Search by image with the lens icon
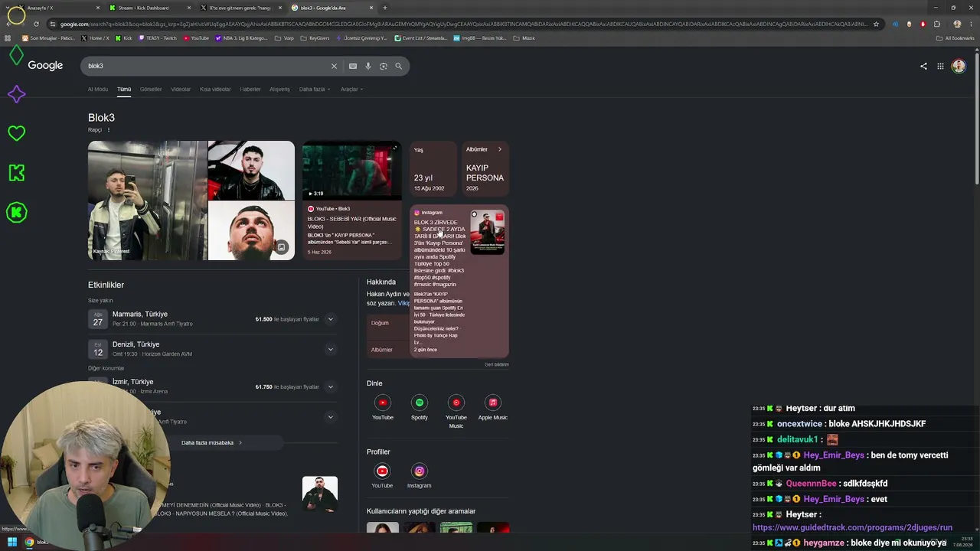 [384, 66]
